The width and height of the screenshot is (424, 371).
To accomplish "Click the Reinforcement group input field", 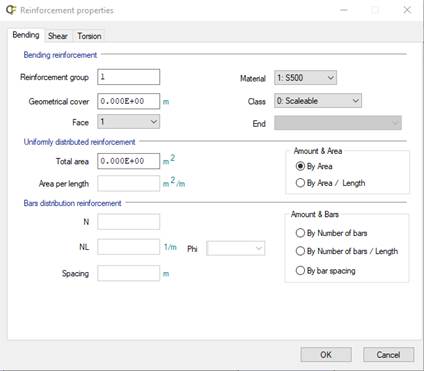I will tap(129, 77).
